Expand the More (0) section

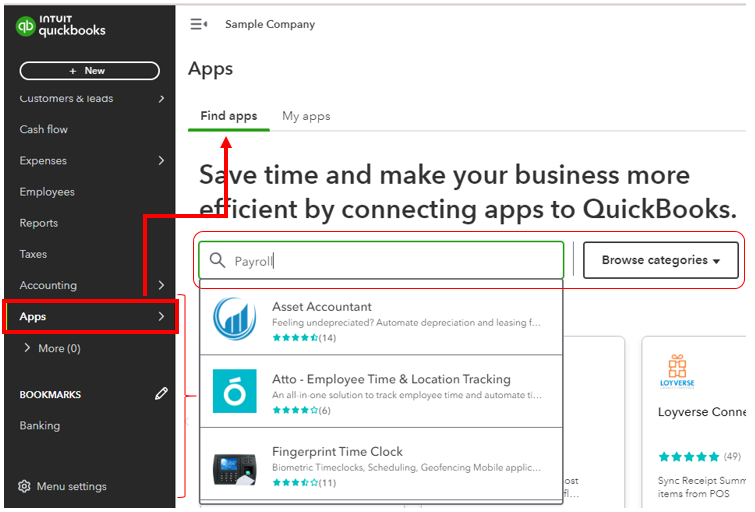52,348
